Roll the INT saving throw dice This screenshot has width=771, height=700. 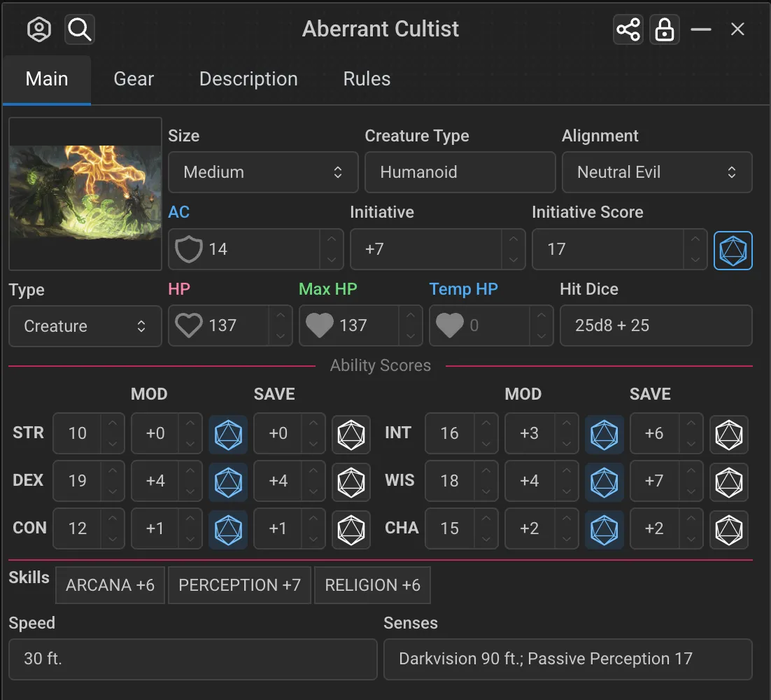(728, 434)
